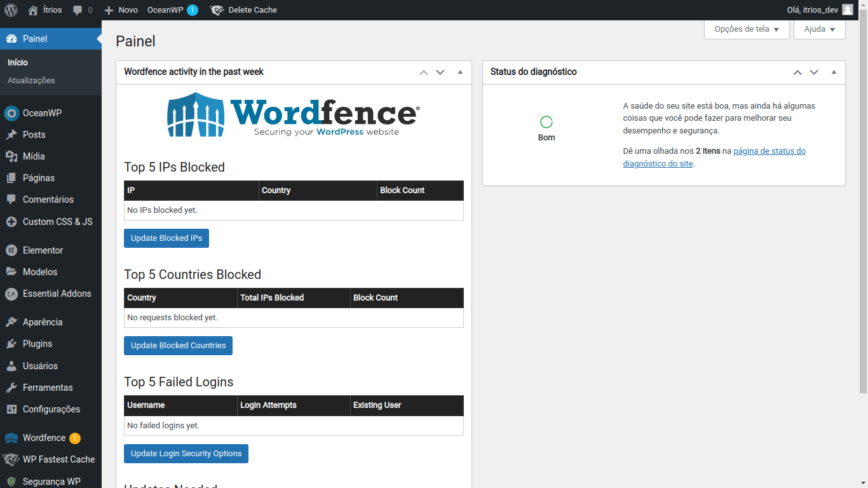Viewport: 868px width, 488px height.
Task: Click the Wordfence sidebar icon
Action: pos(11,438)
